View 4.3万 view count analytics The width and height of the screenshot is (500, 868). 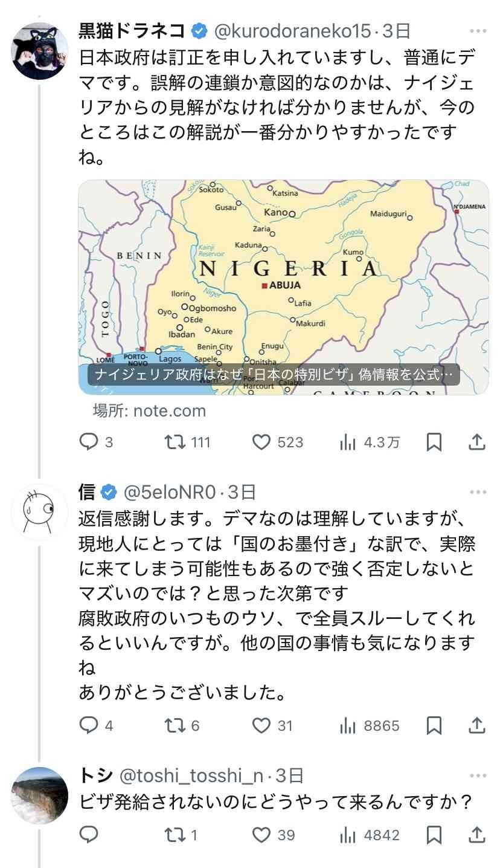(370, 442)
